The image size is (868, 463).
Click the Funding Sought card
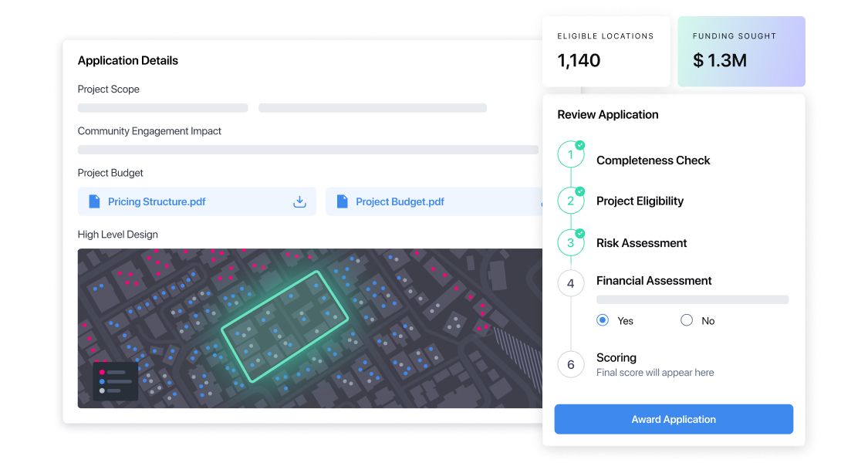[741, 52]
